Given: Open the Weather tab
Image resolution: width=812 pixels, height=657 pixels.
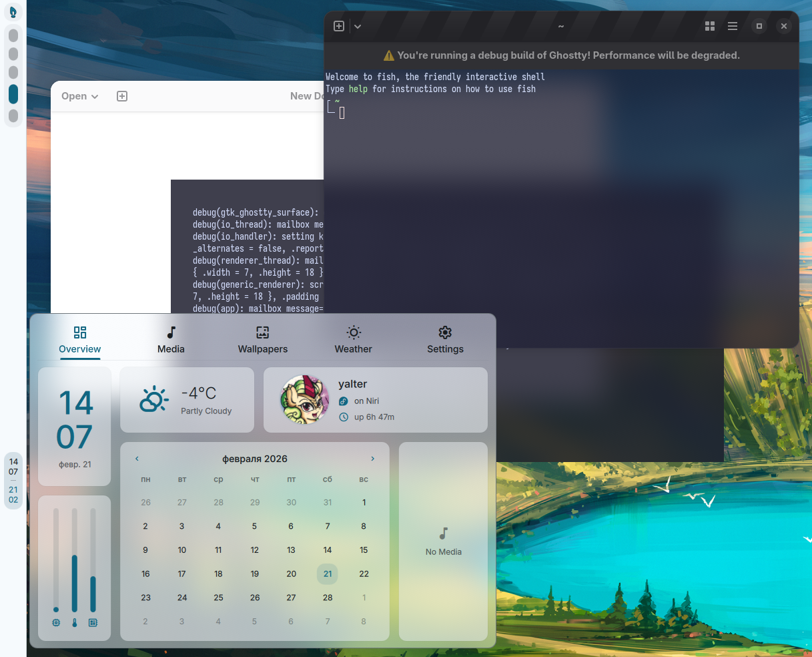Looking at the screenshot, I should pyautogui.click(x=353, y=340).
